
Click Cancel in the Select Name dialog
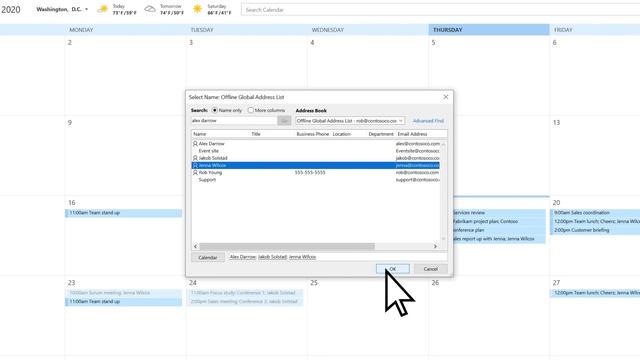pos(431,269)
